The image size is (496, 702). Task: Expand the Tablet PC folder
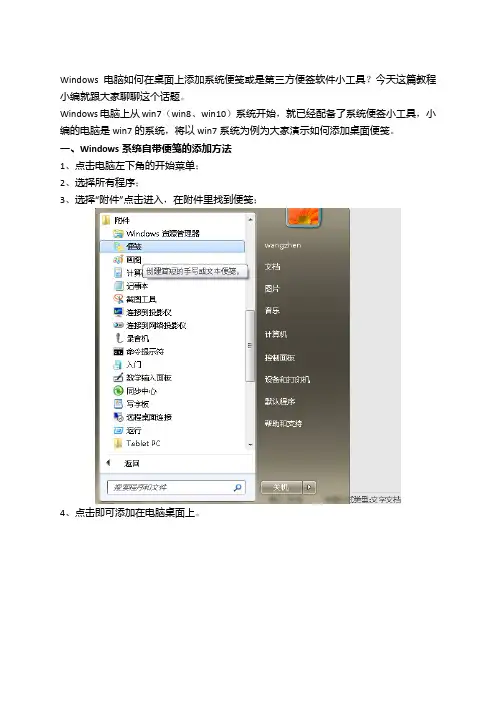tap(137, 443)
